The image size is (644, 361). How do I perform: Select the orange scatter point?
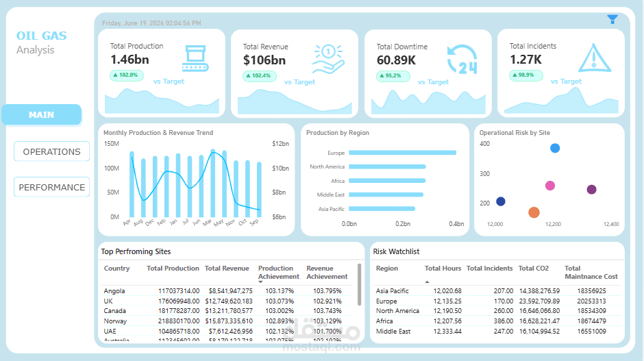(534, 212)
